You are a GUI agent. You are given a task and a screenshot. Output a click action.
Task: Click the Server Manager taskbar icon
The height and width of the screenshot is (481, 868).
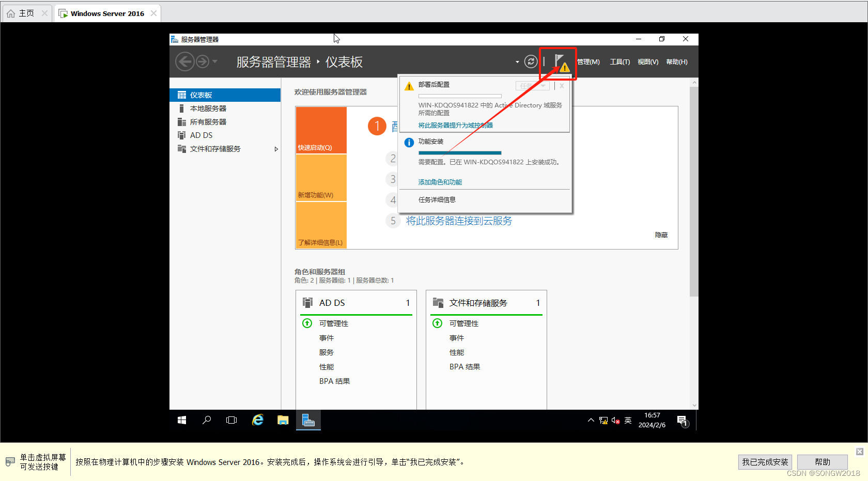(x=308, y=420)
